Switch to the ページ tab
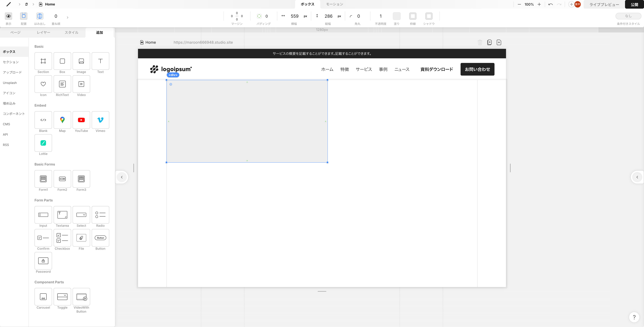This screenshot has width=644, height=327. pos(16,32)
